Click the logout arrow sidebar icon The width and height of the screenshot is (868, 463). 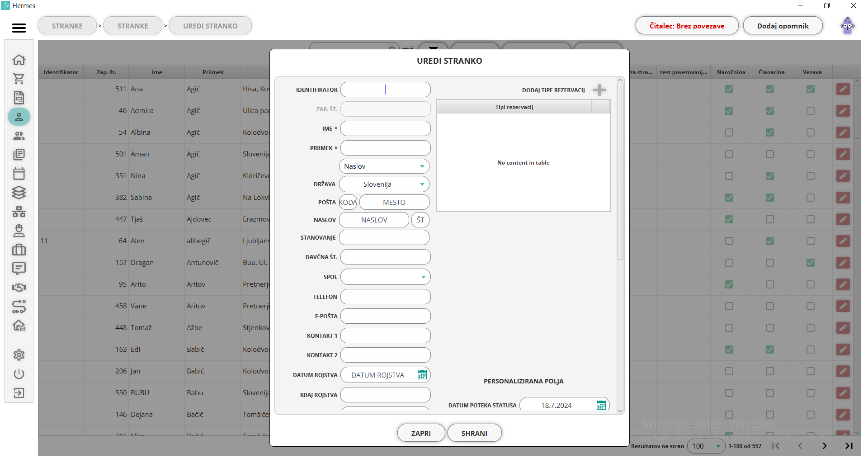click(19, 393)
